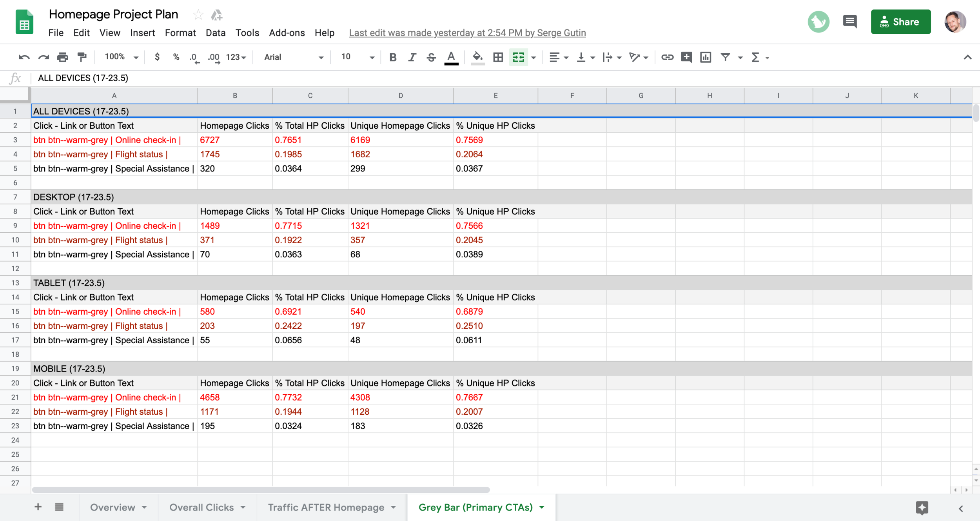
Task: Click the redo arrow icon
Action: [44, 57]
